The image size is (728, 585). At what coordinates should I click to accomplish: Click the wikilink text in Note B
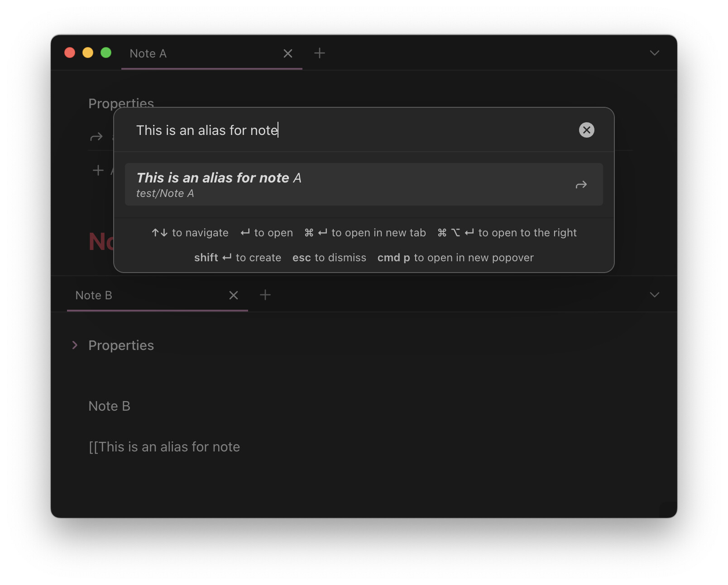pyautogui.click(x=164, y=447)
